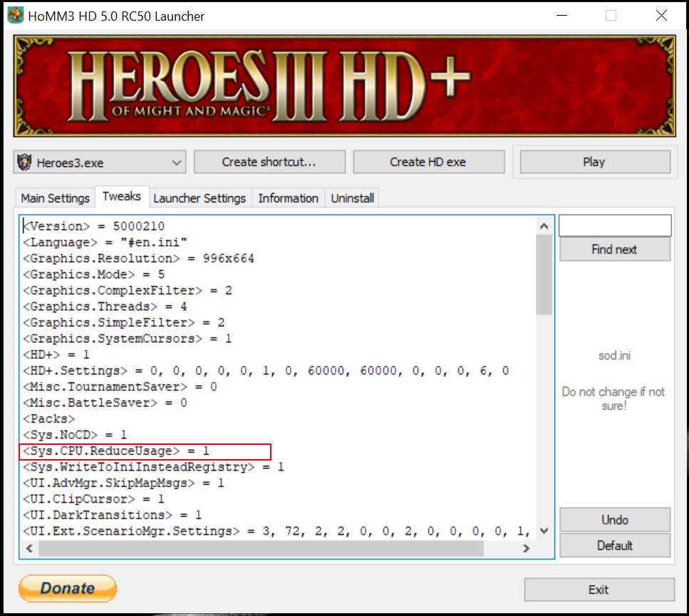
Task: Open the Uninstall tab
Action: click(x=353, y=198)
